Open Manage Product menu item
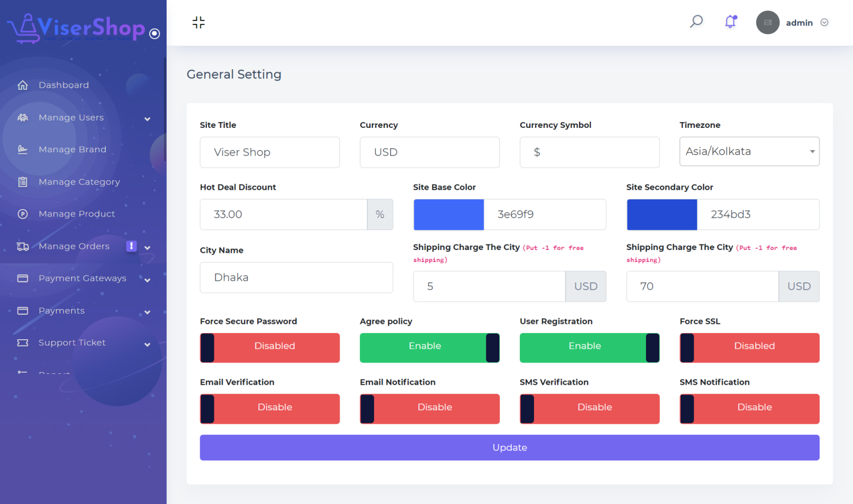853x504 pixels. (77, 214)
